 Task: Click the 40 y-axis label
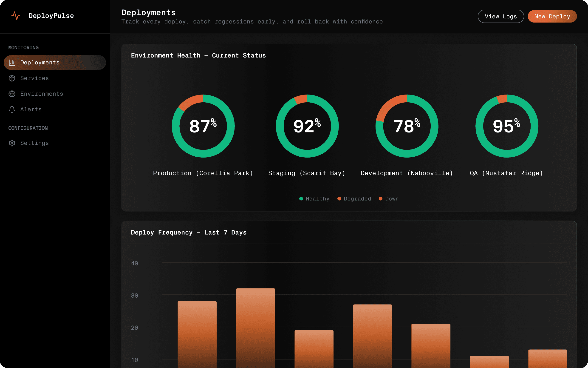(134, 263)
